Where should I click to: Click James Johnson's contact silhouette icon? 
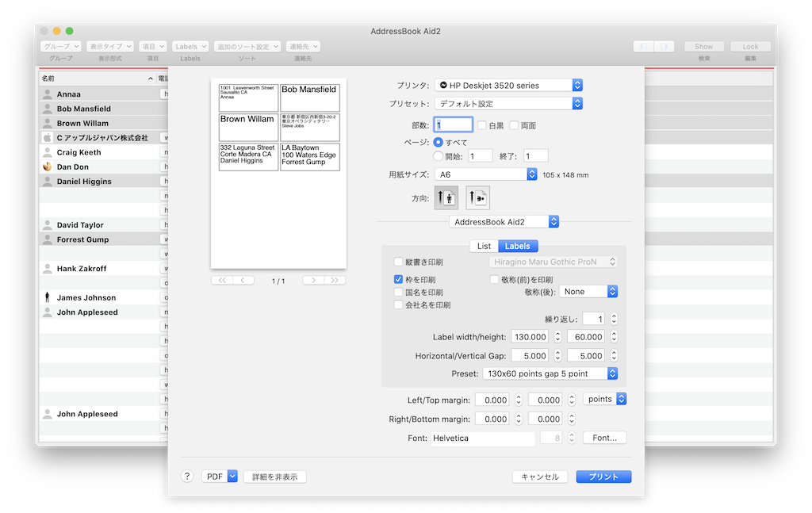coord(47,297)
